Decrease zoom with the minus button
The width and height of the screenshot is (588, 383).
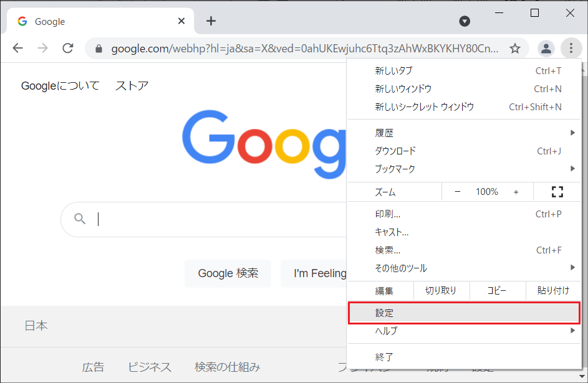pos(457,192)
